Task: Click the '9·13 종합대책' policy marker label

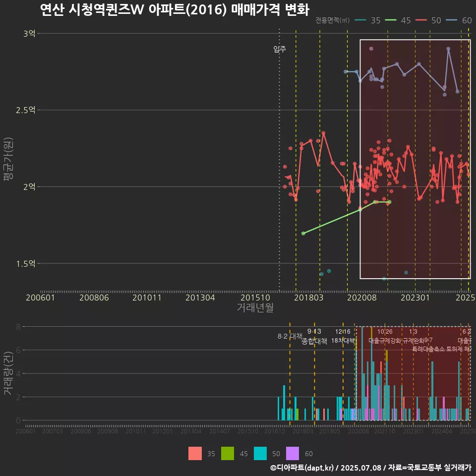Action: 314,336
